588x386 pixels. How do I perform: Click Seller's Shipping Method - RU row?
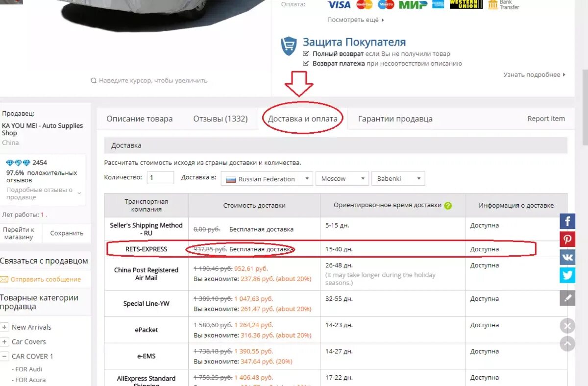click(336, 229)
